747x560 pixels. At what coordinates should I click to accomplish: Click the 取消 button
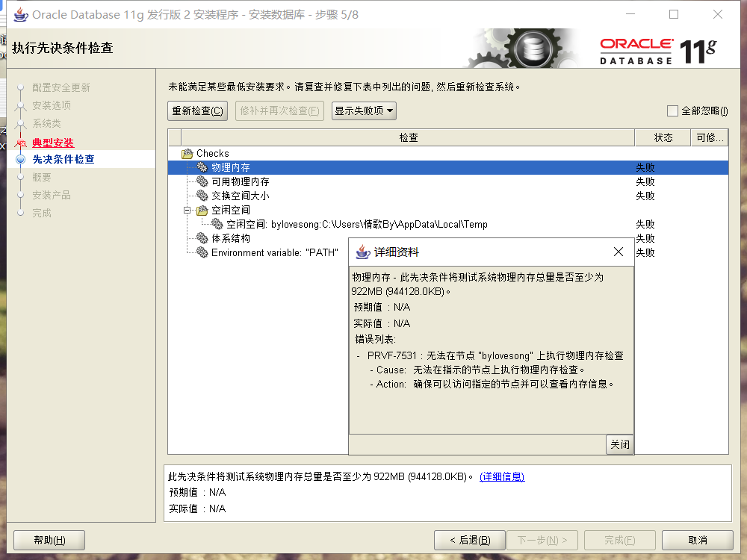(x=698, y=541)
